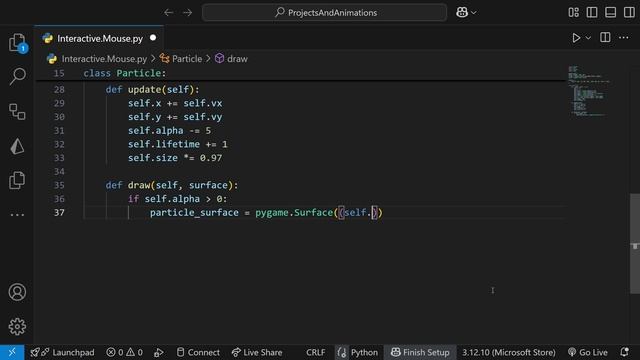Open the Copilot chat icon

point(462,13)
